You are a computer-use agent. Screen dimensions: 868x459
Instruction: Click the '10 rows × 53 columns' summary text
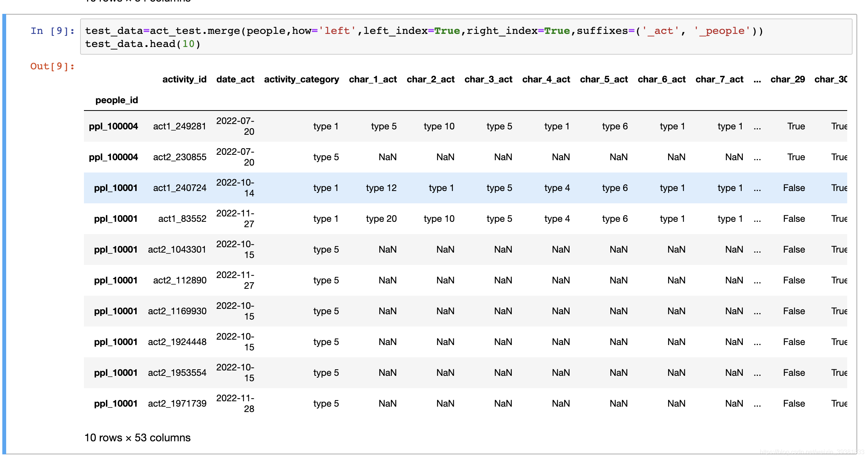(x=137, y=438)
